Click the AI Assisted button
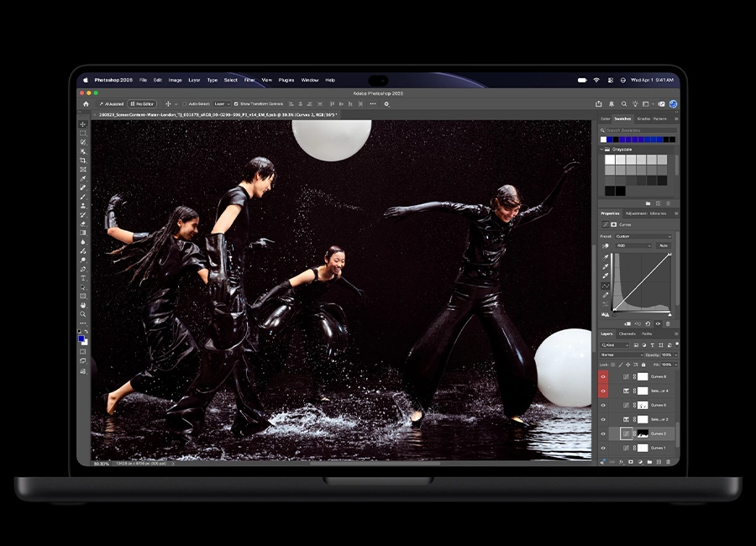The image size is (756, 546). click(112, 103)
